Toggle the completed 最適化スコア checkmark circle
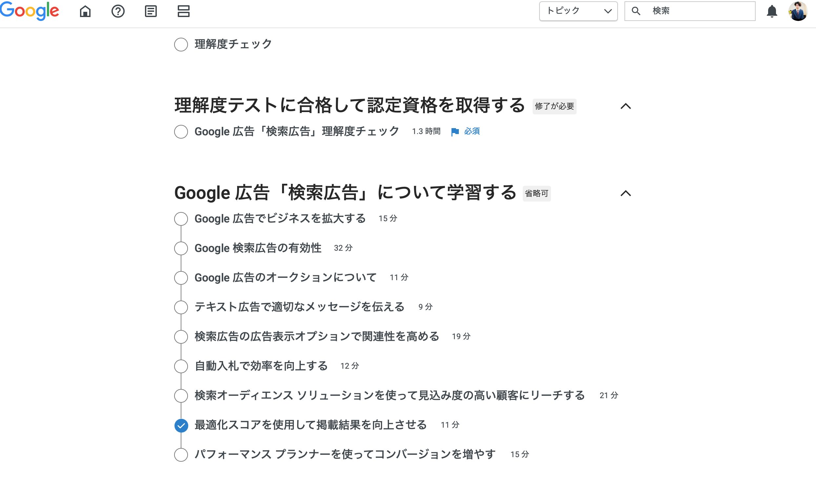 181,425
